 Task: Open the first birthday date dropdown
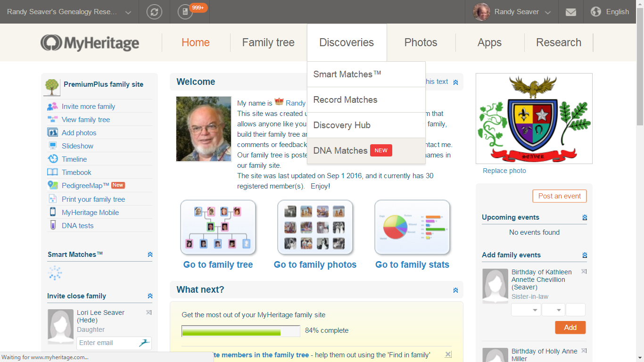(526, 310)
